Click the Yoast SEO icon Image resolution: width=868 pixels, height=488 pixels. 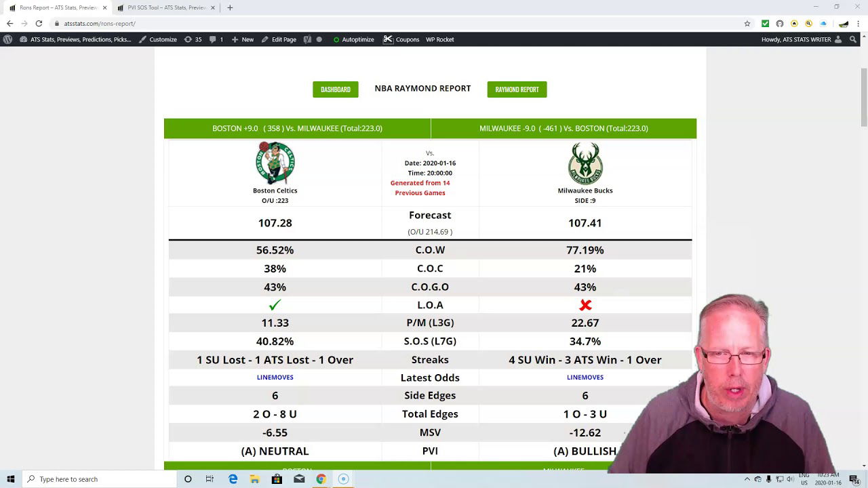pos(307,39)
